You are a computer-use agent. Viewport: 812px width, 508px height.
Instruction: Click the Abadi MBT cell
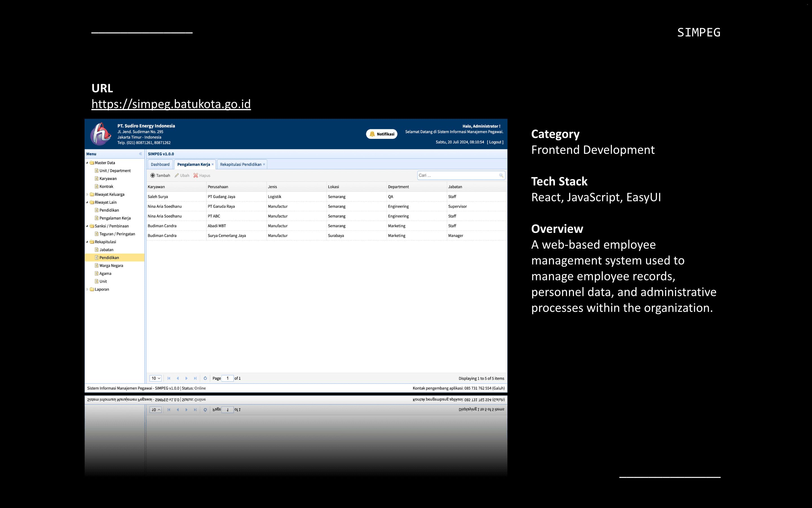coord(236,226)
